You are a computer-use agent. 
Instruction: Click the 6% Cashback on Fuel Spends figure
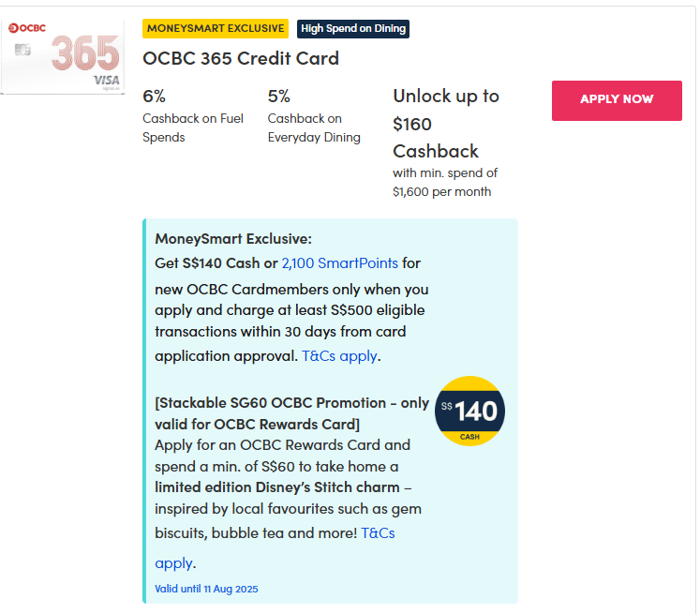pos(154,96)
